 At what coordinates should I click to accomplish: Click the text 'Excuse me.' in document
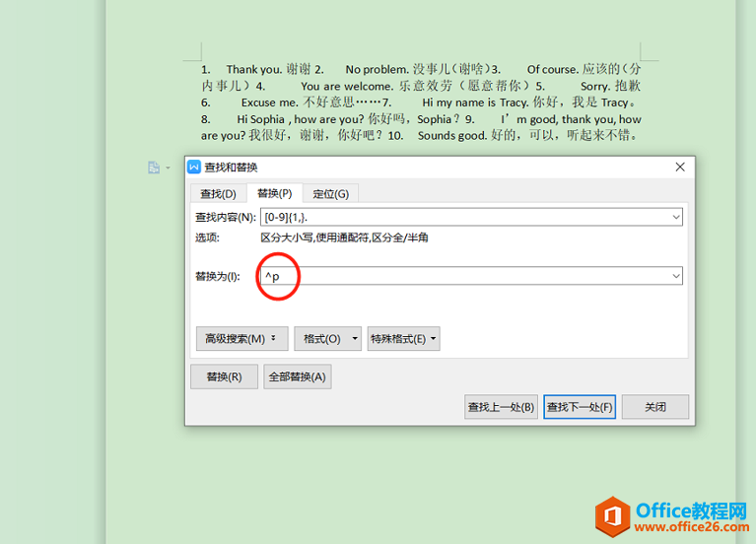pos(270,102)
